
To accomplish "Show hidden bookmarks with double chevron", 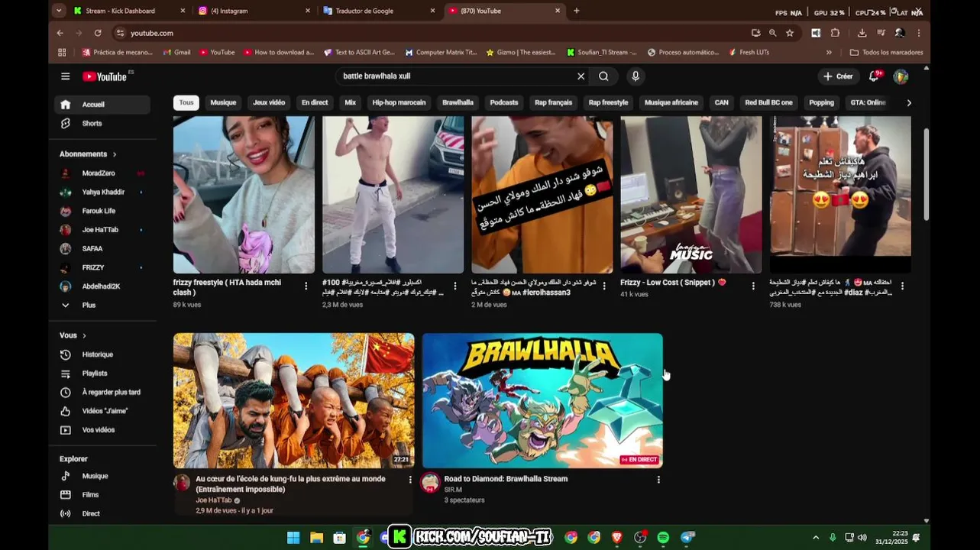I will coord(829,53).
